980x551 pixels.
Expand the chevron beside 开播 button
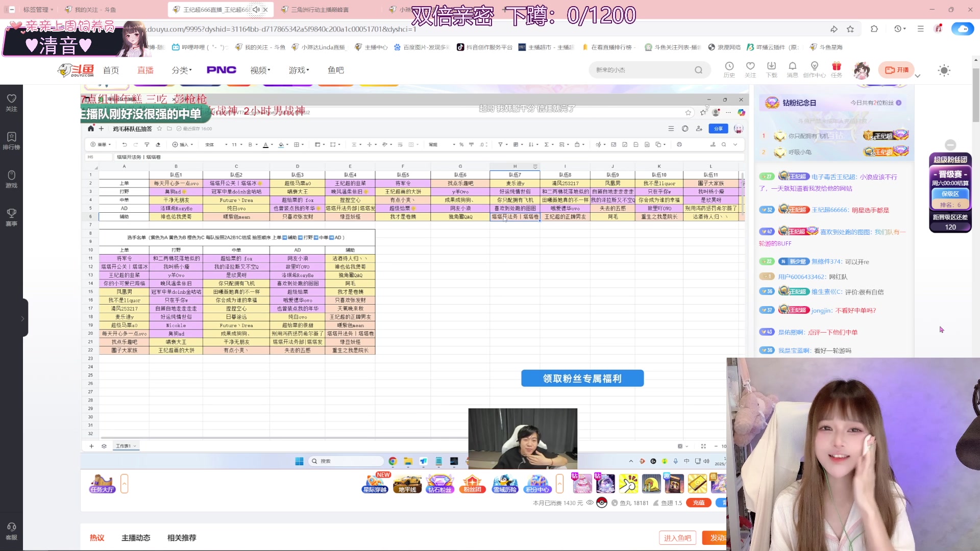[917, 76]
